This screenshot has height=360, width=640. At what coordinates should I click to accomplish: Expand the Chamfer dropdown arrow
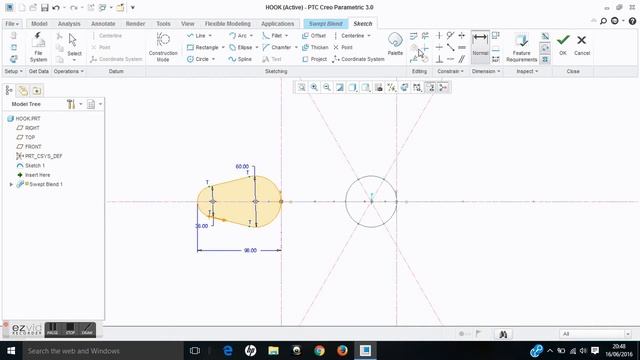(296, 48)
